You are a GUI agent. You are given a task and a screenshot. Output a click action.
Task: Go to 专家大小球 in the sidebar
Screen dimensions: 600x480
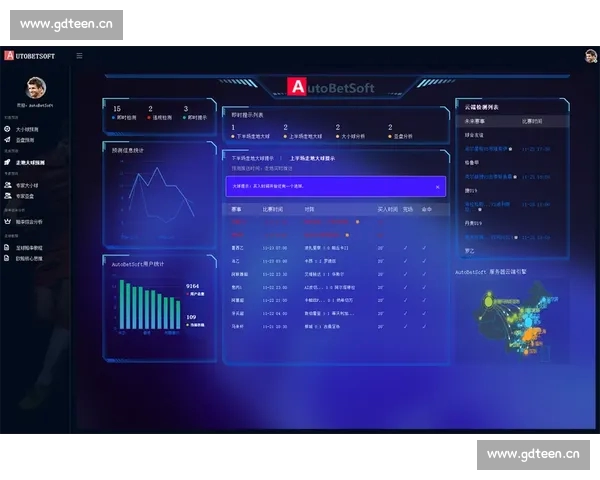pyautogui.click(x=28, y=185)
